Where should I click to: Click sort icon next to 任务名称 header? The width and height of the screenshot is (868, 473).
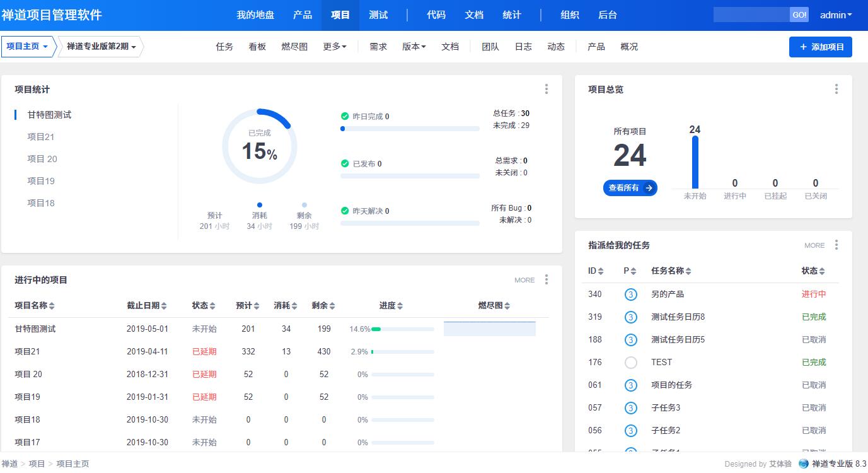pyautogui.click(x=688, y=271)
